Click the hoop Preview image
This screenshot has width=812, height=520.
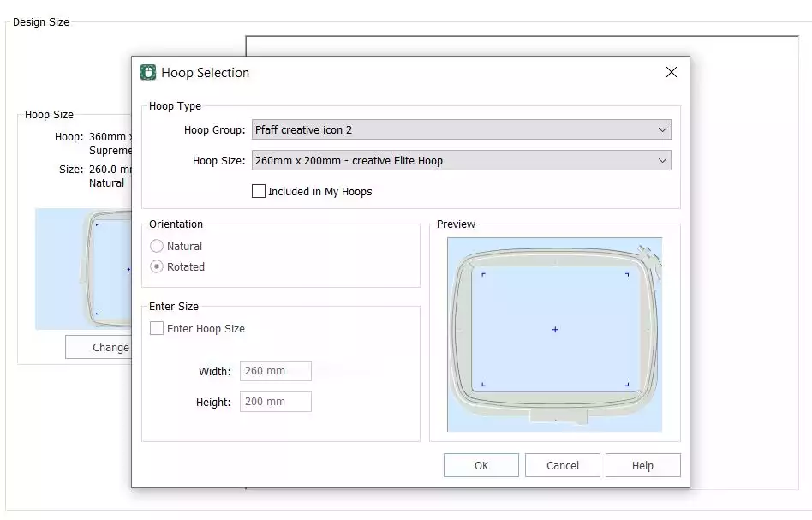click(555, 335)
